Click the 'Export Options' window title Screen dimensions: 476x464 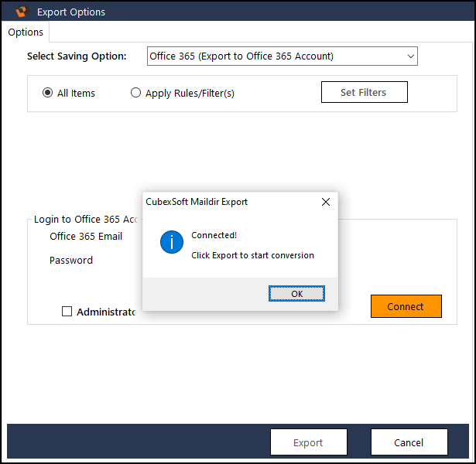71,12
